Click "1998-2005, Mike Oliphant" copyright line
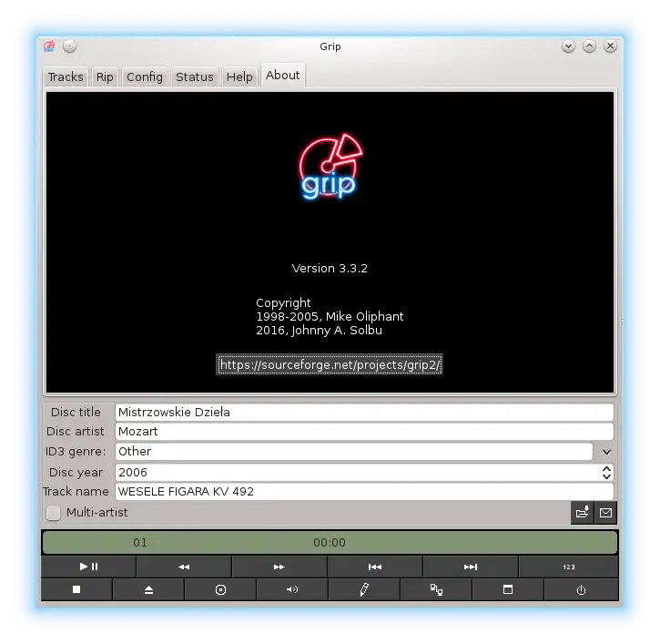 coord(330,317)
